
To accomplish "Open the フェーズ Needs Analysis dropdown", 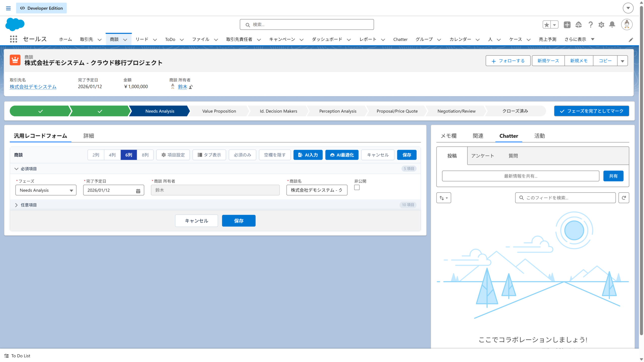I will 46,190.
